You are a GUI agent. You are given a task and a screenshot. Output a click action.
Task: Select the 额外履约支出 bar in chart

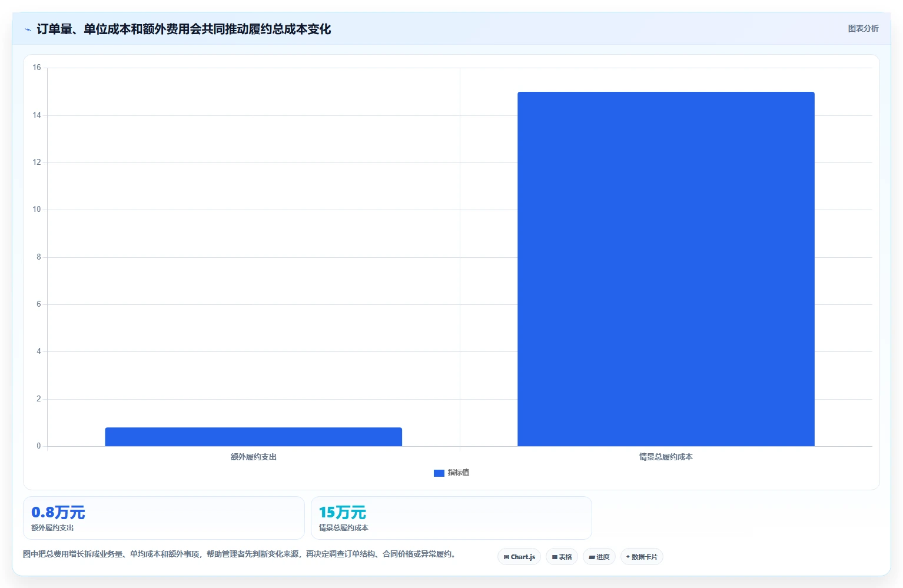point(254,437)
